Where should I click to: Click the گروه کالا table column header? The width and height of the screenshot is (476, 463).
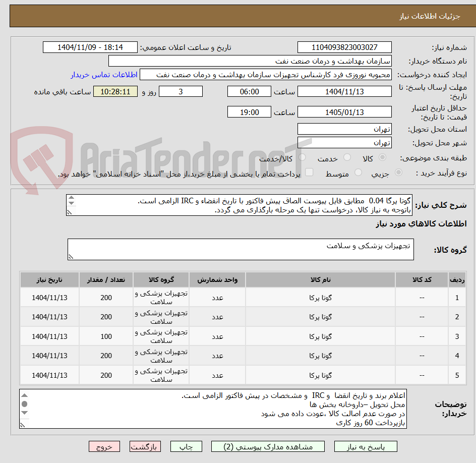pos(161,279)
